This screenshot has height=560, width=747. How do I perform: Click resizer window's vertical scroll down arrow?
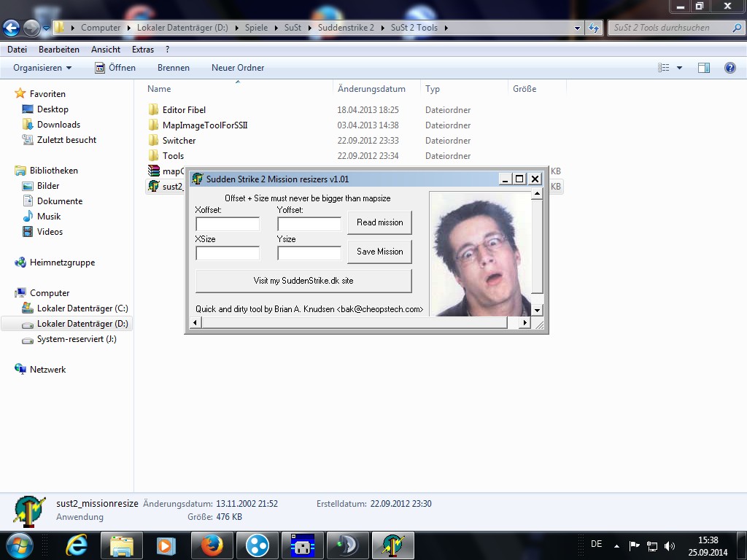(x=537, y=310)
